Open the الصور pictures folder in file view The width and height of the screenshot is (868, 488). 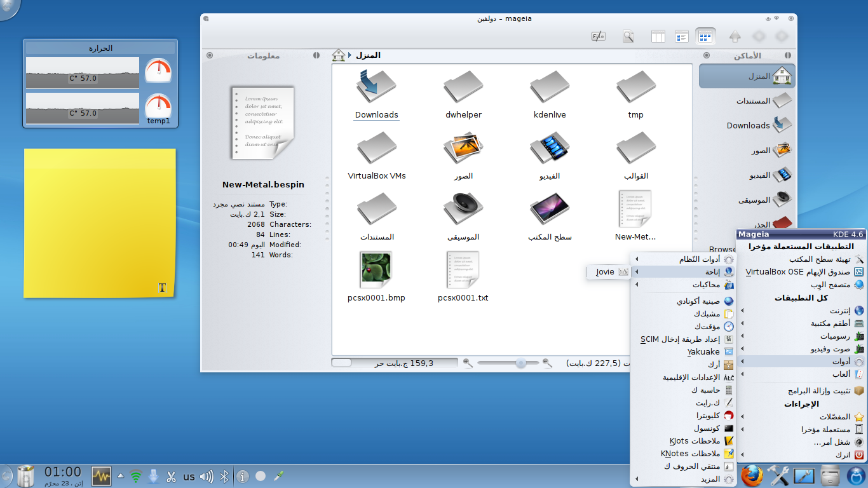click(463, 156)
